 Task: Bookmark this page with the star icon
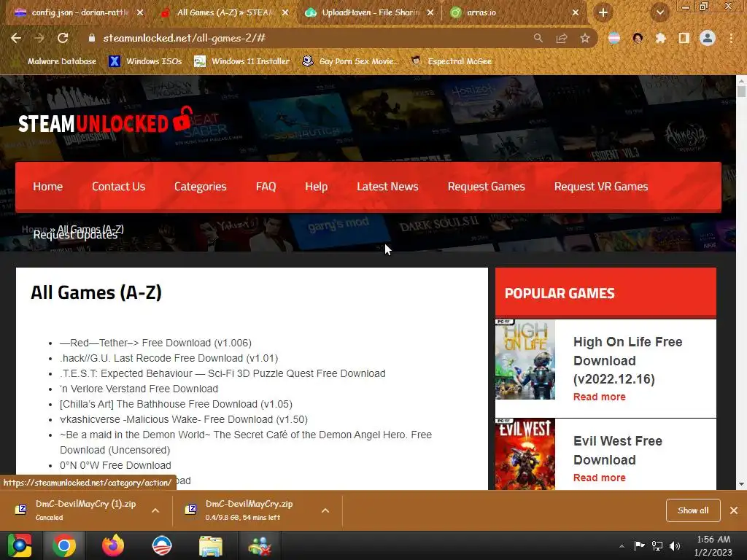(585, 38)
